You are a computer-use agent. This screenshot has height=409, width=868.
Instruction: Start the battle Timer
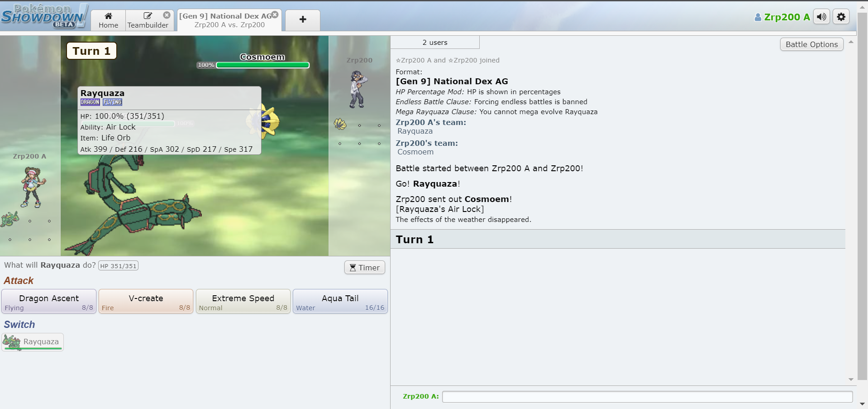click(x=364, y=268)
